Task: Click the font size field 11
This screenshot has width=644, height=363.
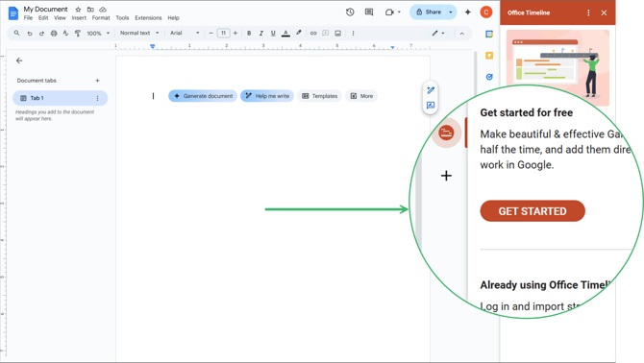Action: point(223,33)
